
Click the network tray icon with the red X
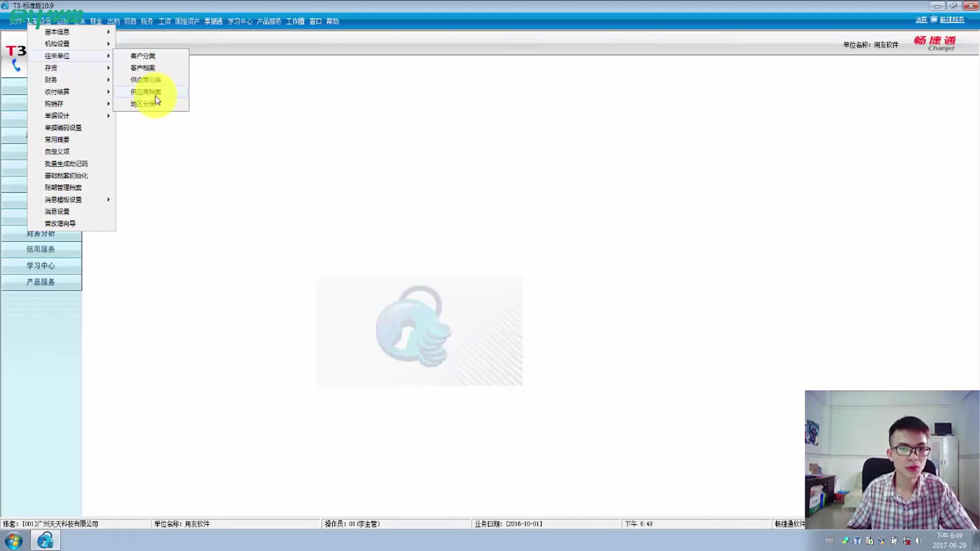click(907, 541)
